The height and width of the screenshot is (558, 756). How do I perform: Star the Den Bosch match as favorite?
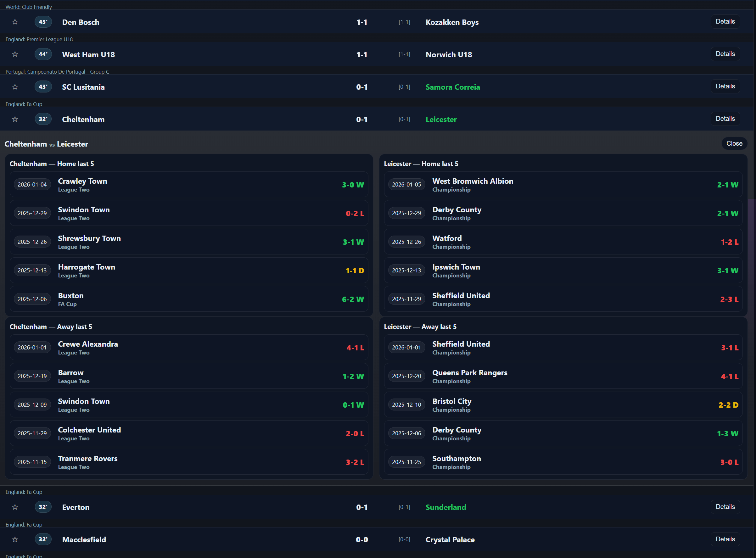point(15,22)
